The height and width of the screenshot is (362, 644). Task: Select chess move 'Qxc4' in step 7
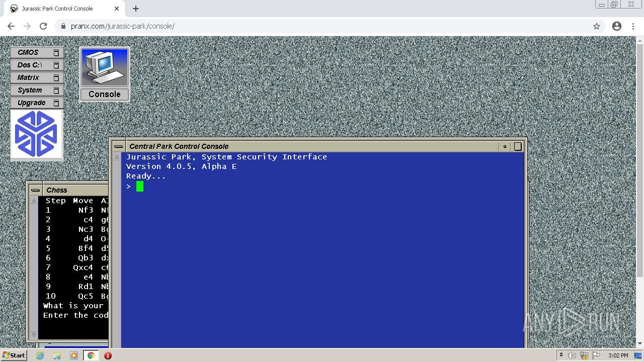(83, 267)
